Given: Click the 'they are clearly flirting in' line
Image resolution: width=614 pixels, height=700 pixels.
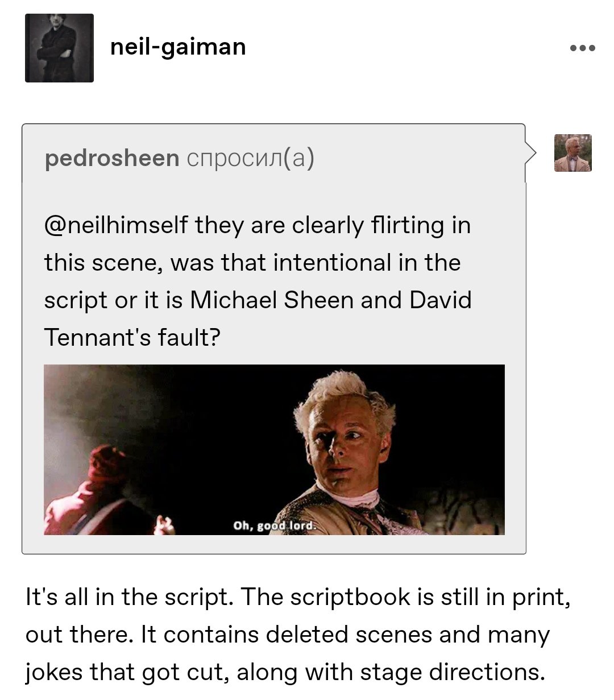Looking at the screenshot, I should click(x=333, y=226).
